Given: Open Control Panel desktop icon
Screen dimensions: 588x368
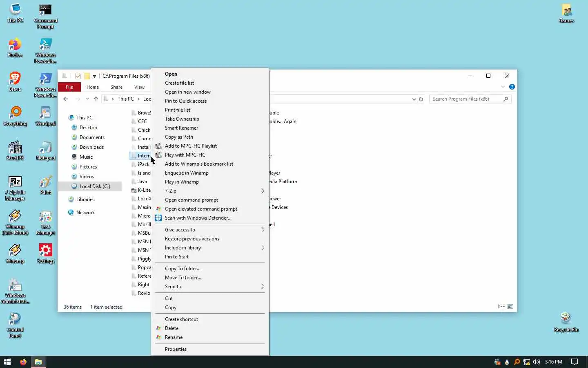Looking at the screenshot, I should coord(15,325).
